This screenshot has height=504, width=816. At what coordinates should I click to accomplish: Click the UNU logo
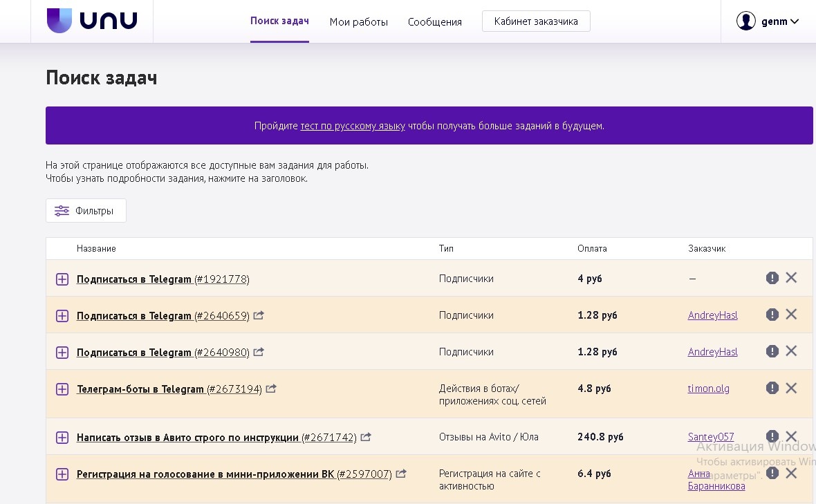point(92,21)
